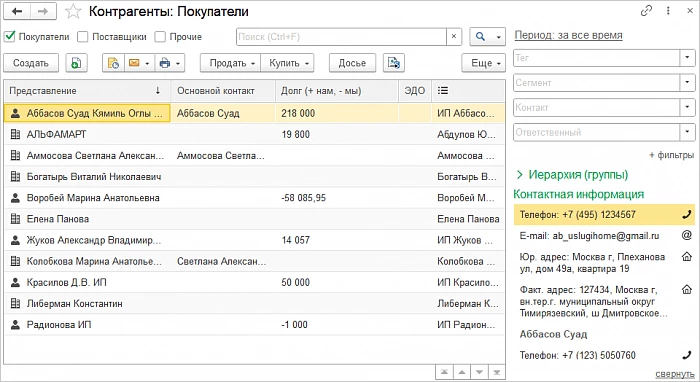Click the + фильтры link
Screen dimensions: 700x382
[x=671, y=155]
